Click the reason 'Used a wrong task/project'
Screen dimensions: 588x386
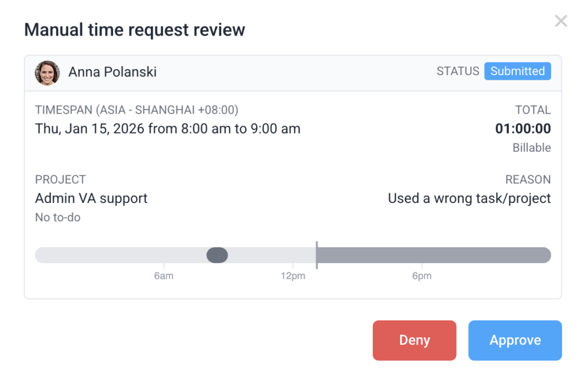click(469, 198)
